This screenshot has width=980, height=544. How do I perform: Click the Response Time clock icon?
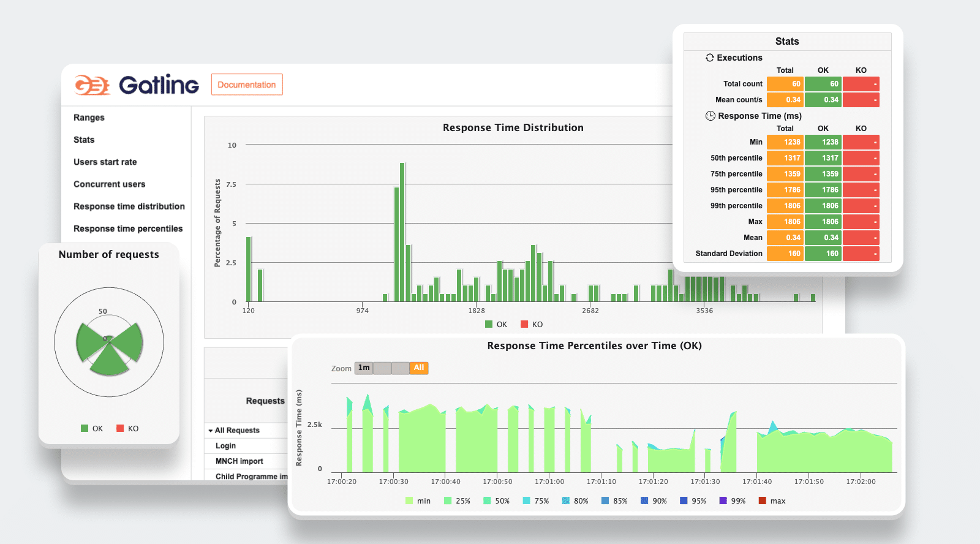[x=710, y=116]
